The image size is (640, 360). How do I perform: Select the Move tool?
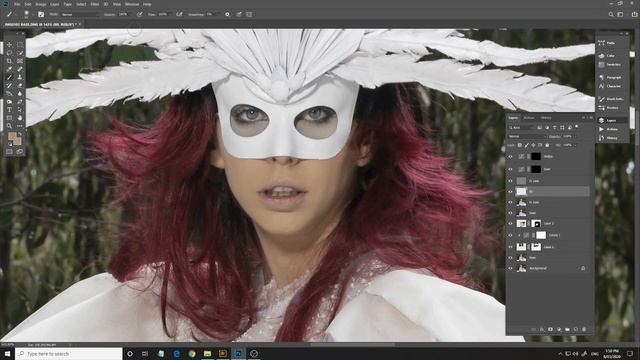pyautogui.click(x=9, y=45)
